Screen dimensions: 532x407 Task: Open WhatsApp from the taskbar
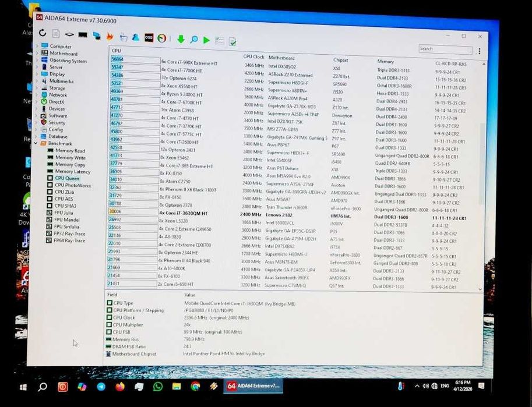(157, 386)
